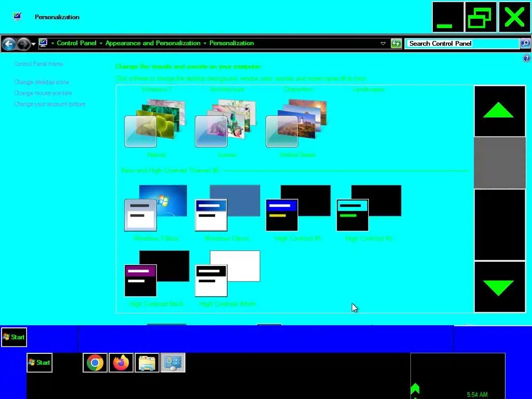Click the Control Panel icon in address bar
532x399 pixels.
[43, 43]
